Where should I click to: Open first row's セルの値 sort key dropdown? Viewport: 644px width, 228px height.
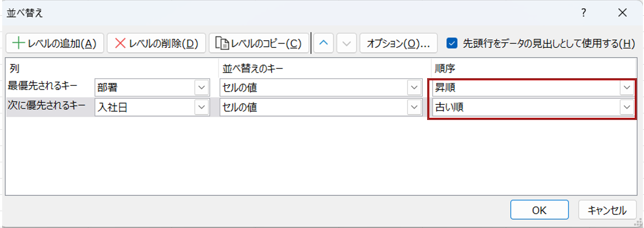pyautogui.click(x=415, y=87)
